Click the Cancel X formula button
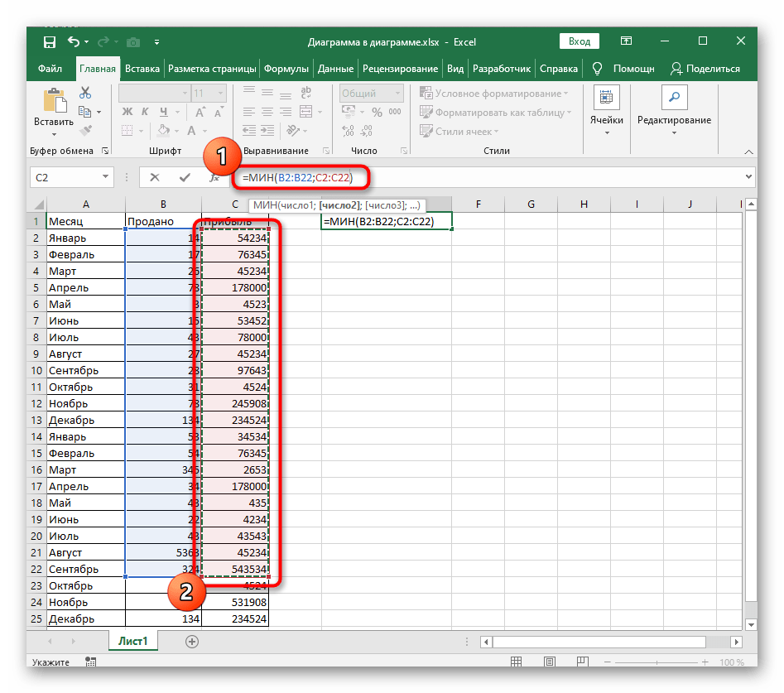Viewport: 784px width, 693px height. click(x=155, y=177)
